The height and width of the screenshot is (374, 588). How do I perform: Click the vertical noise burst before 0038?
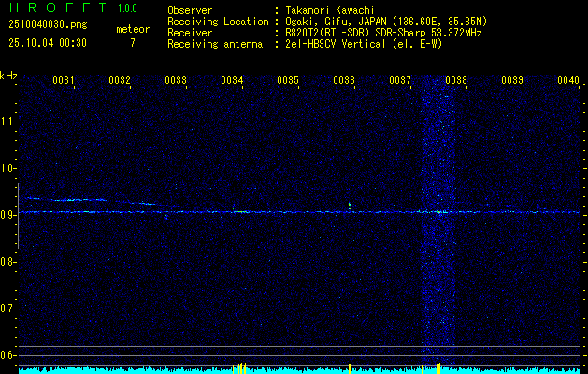438,222
